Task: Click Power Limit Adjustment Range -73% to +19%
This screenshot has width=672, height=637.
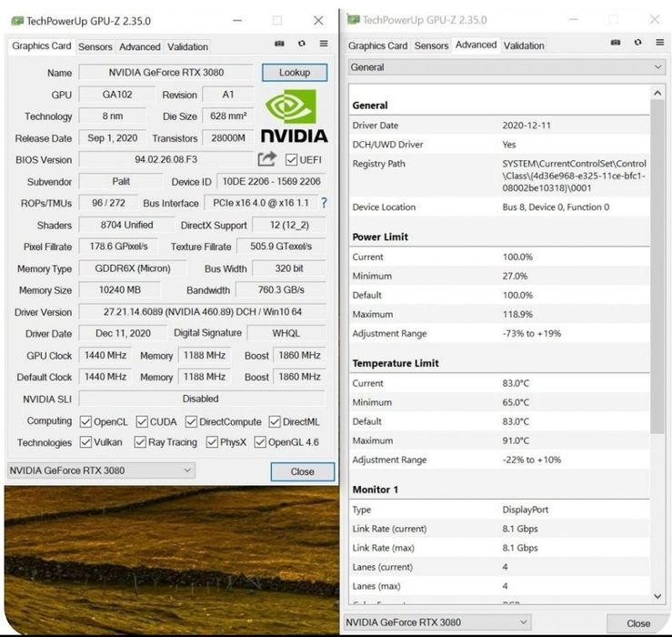Action: click(532, 334)
